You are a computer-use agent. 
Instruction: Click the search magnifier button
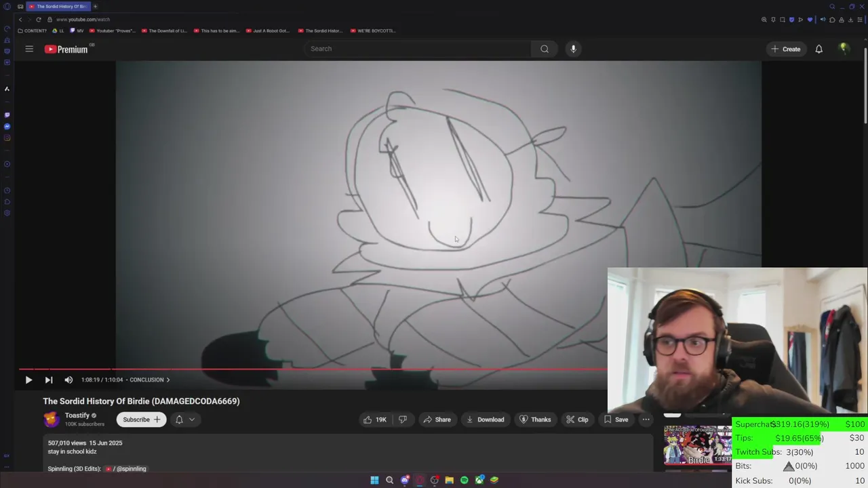[x=545, y=49]
